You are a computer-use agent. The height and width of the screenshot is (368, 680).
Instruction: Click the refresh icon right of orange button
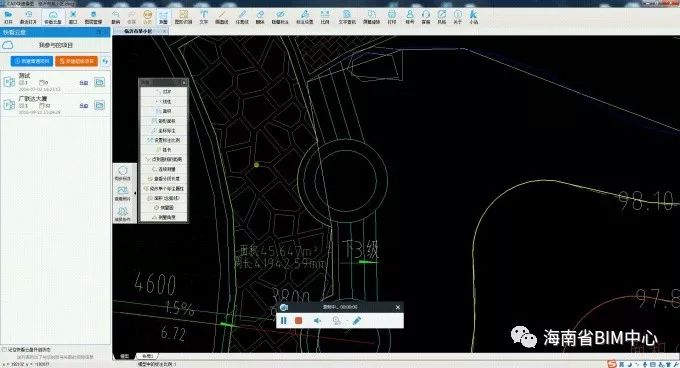[x=105, y=61]
